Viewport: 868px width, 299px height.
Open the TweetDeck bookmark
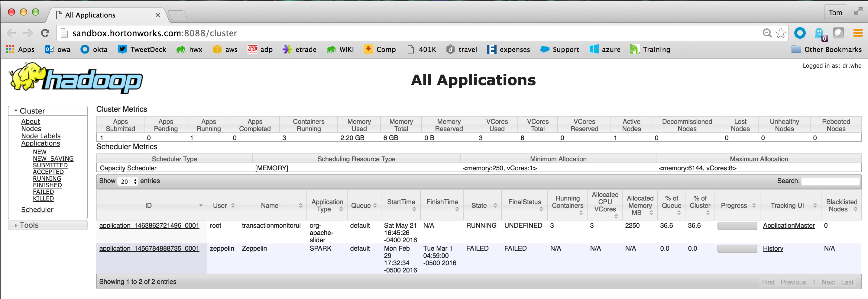142,49
